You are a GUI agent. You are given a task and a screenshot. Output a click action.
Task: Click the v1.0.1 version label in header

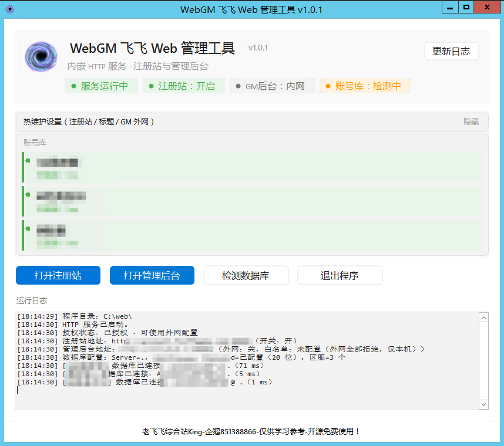258,48
